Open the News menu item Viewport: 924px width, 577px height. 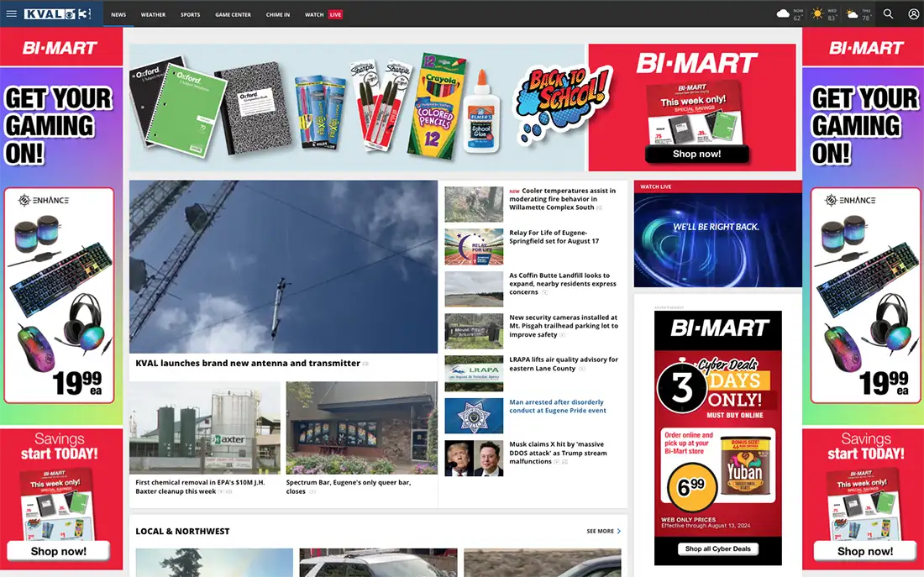118,14
